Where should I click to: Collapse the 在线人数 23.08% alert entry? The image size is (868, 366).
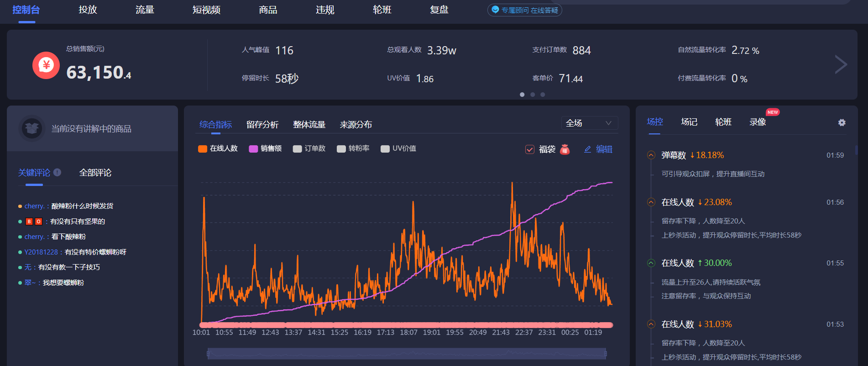click(x=651, y=202)
